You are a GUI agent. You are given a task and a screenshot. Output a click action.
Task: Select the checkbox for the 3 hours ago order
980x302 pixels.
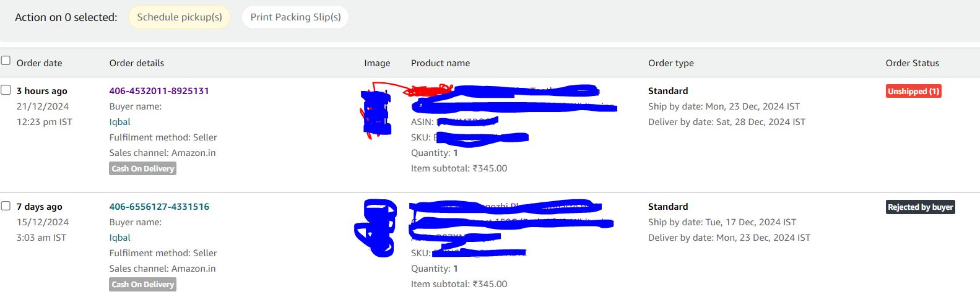pyautogui.click(x=6, y=90)
